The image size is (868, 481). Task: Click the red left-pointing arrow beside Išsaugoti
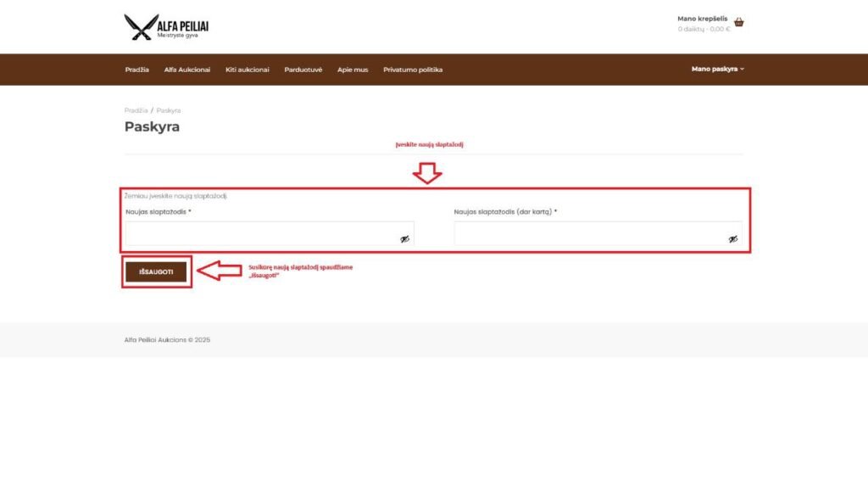pyautogui.click(x=219, y=271)
